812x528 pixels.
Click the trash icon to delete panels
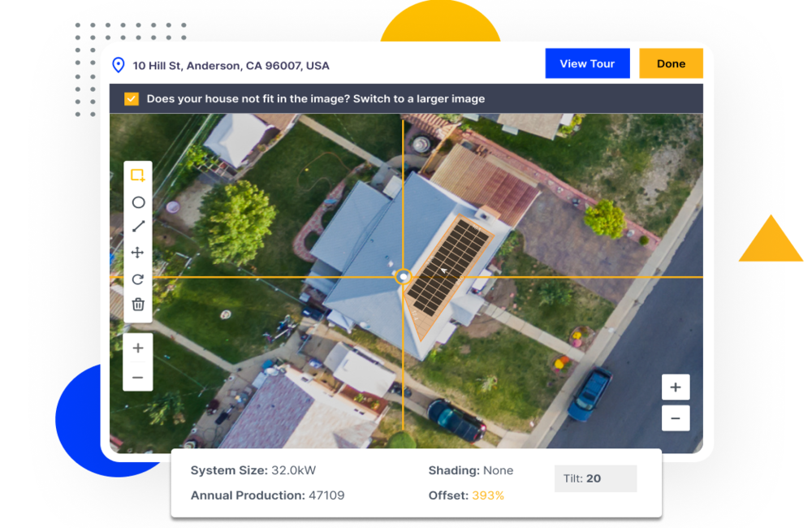tap(138, 305)
